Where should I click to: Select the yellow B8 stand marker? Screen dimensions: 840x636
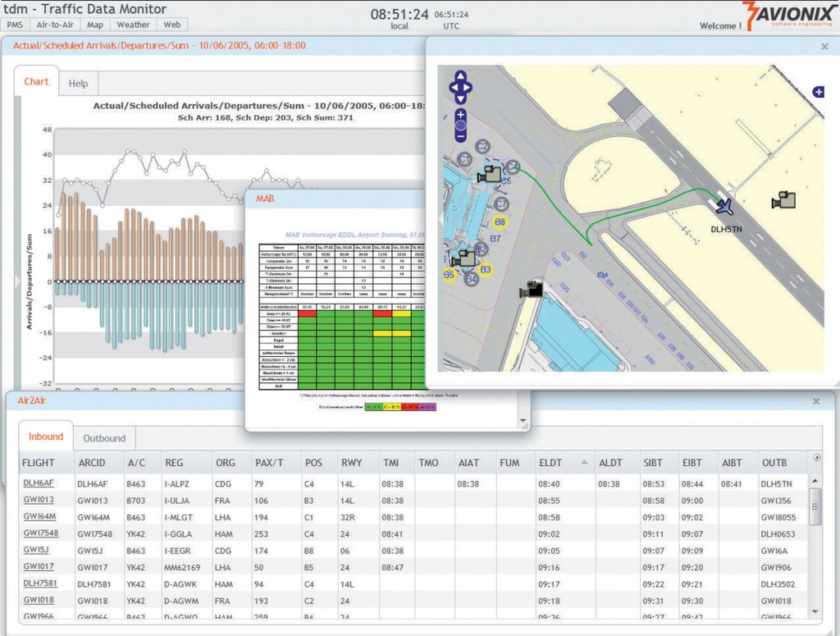(x=500, y=222)
